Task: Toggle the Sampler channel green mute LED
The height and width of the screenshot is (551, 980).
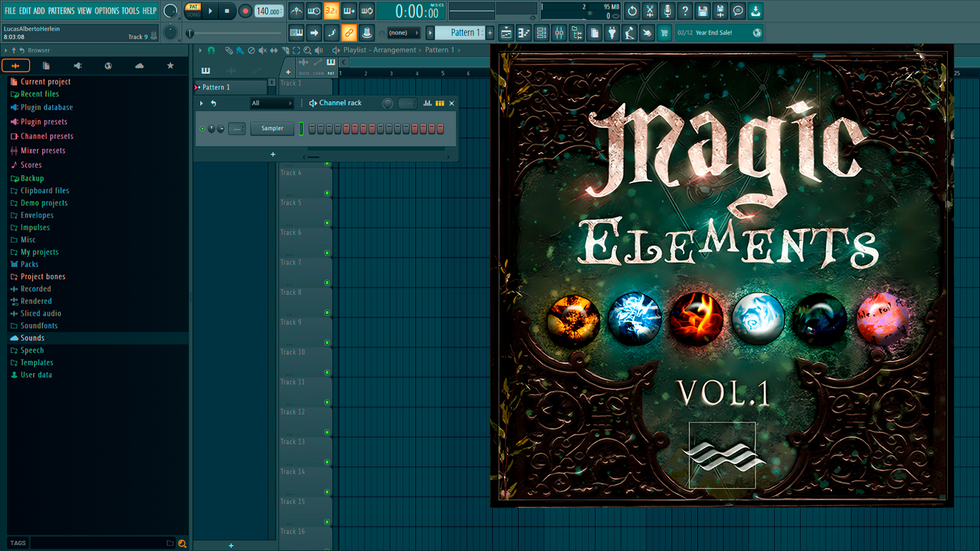Action: click(202, 129)
